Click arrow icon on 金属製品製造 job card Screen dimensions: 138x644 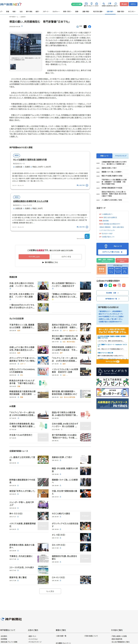(x=87, y=227)
